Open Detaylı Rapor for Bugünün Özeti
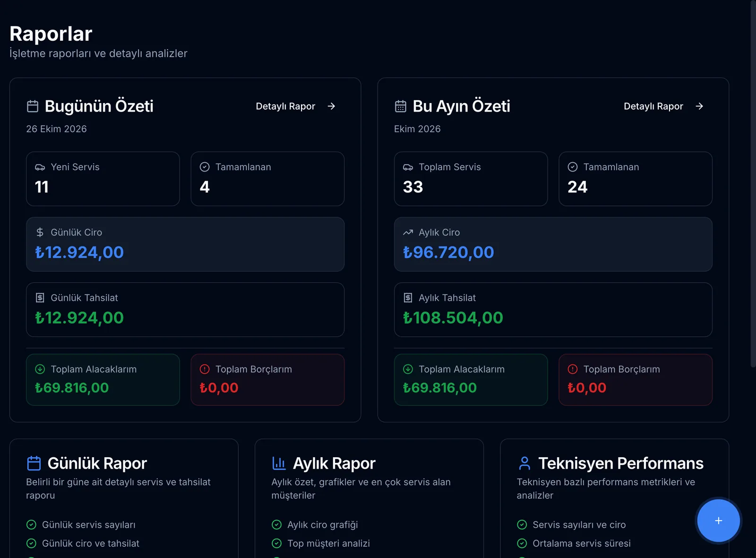 tap(296, 106)
